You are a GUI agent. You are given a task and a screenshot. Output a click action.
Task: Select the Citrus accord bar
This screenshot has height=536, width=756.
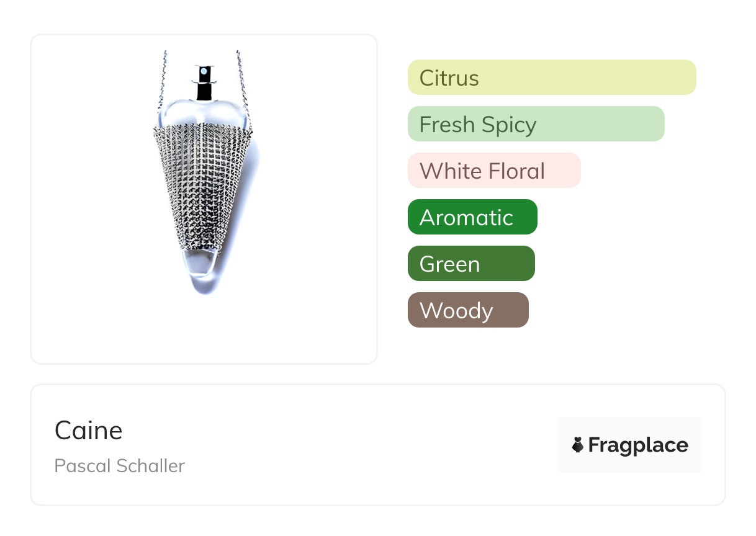[552, 78]
